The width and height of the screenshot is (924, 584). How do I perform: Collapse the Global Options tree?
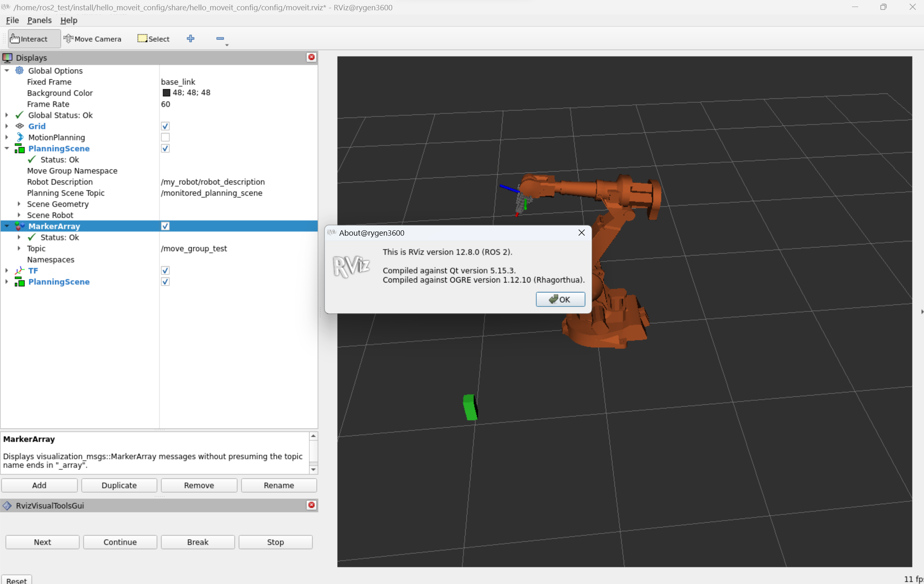tap(7, 71)
